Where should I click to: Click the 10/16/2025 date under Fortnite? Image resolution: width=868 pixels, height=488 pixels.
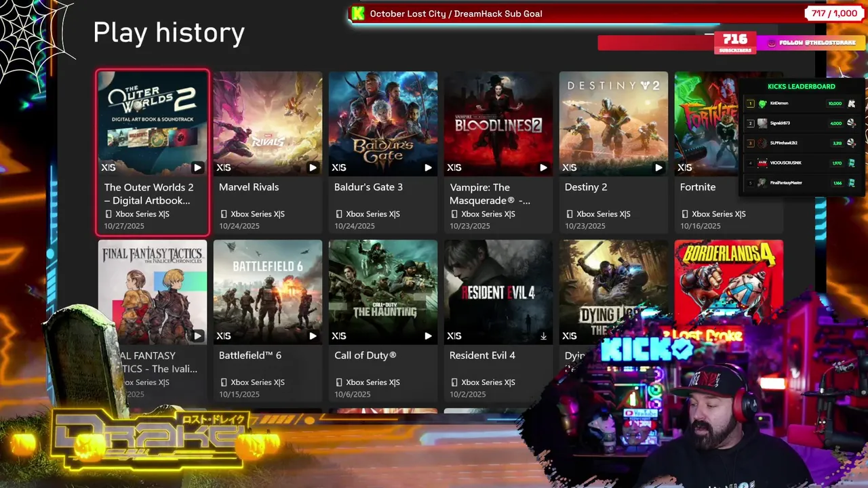701,226
